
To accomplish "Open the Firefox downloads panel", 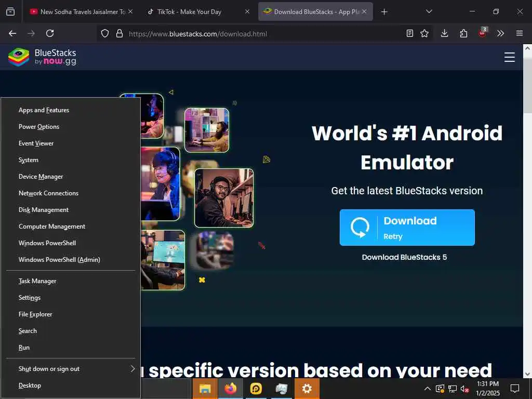I will 445,33.
